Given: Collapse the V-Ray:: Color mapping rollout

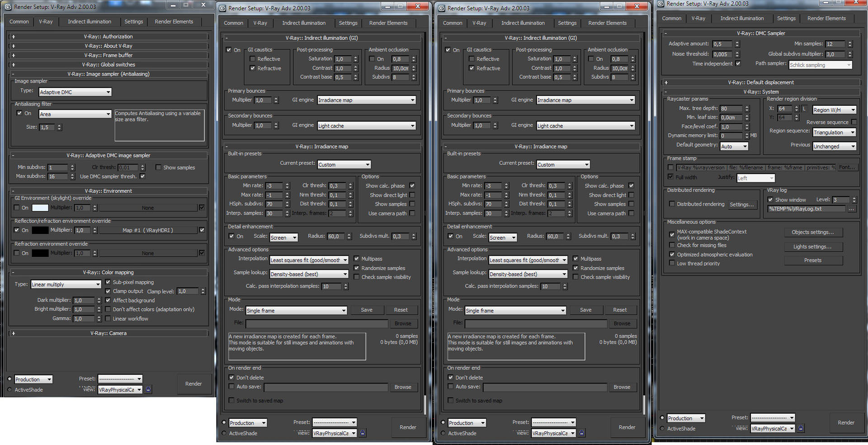Looking at the screenshot, I should pyautogui.click(x=108, y=272).
